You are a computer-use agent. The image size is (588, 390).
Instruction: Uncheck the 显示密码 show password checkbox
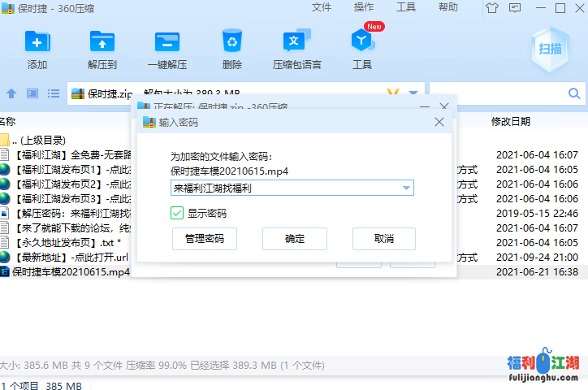[x=177, y=213]
